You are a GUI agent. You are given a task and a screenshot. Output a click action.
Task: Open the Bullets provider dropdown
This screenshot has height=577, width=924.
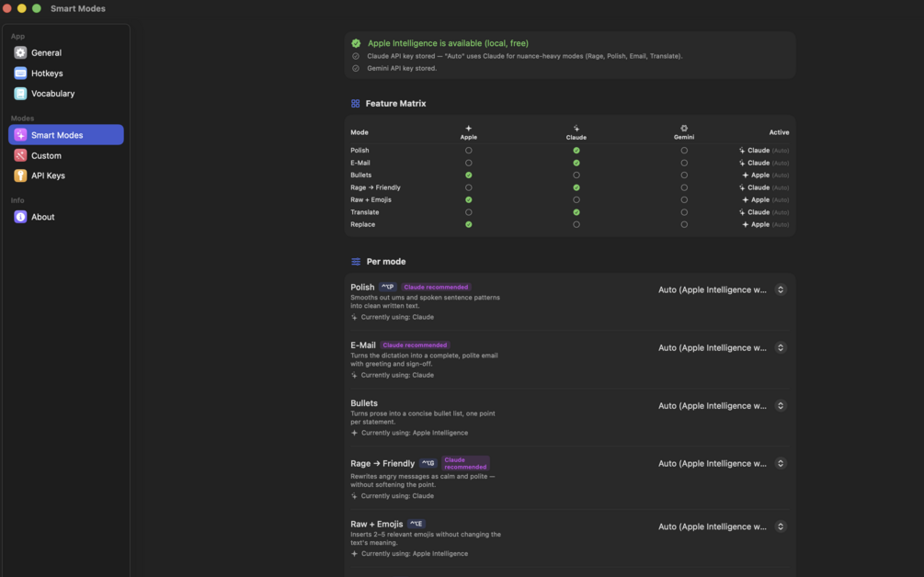coord(722,406)
